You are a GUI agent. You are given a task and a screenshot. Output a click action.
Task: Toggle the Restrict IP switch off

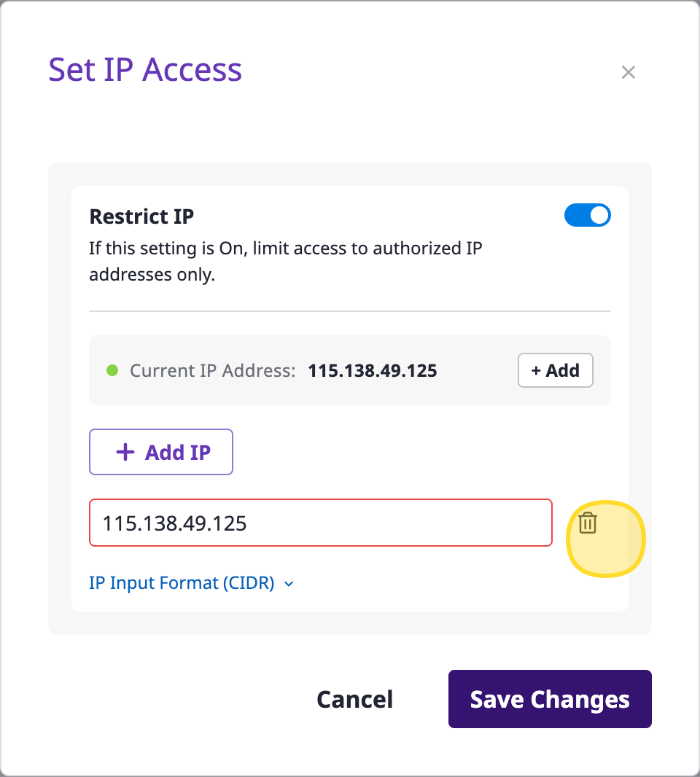[x=587, y=216]
